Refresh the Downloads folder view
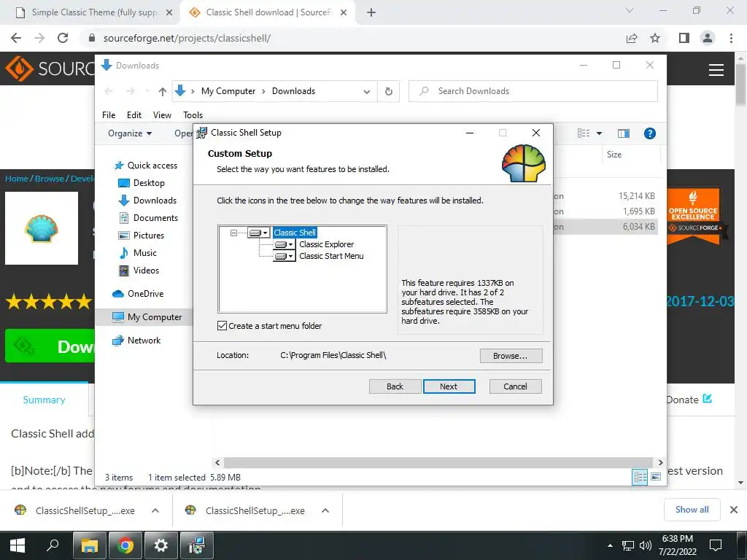The image size is (747, 560). pyautogui.click(x=388, y=91)
